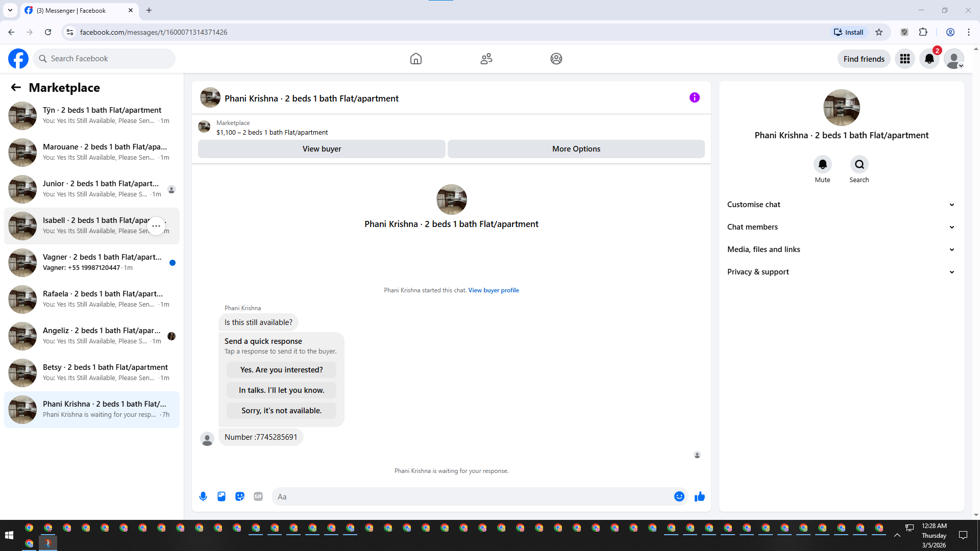Go to the Home feed icon

416,59
